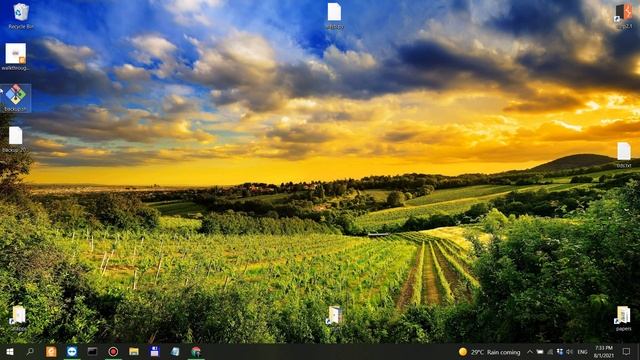This screenshot has width=640, height=360.
Task: Select the walkthrough file on the desktop
Action: coord(16,57)
